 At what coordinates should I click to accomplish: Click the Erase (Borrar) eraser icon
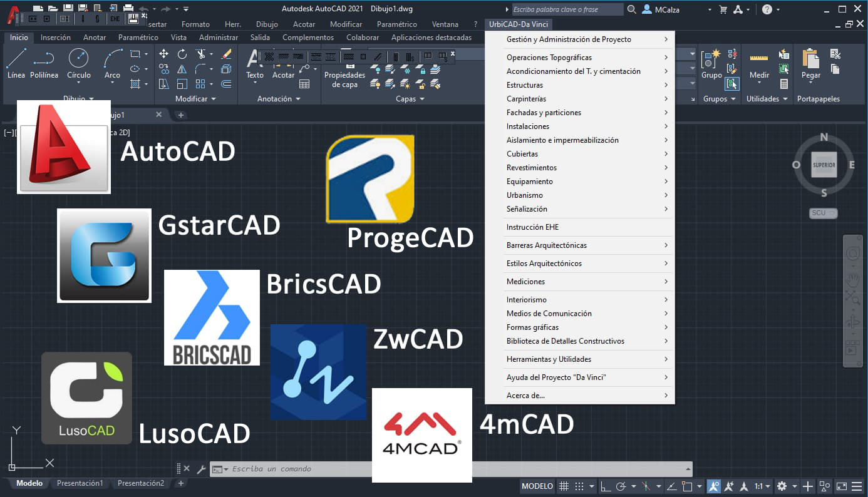[x=227, y=54]
